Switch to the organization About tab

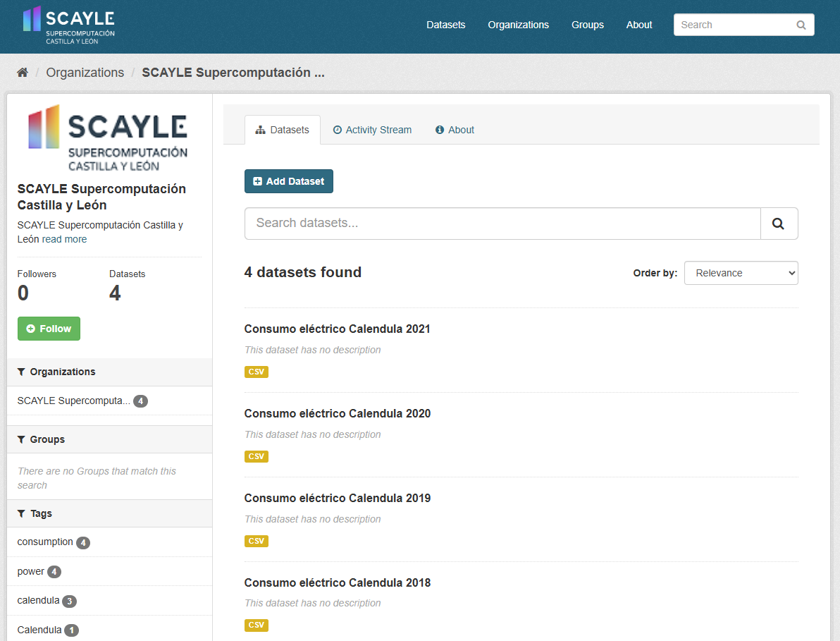click(x=455, y=130)
